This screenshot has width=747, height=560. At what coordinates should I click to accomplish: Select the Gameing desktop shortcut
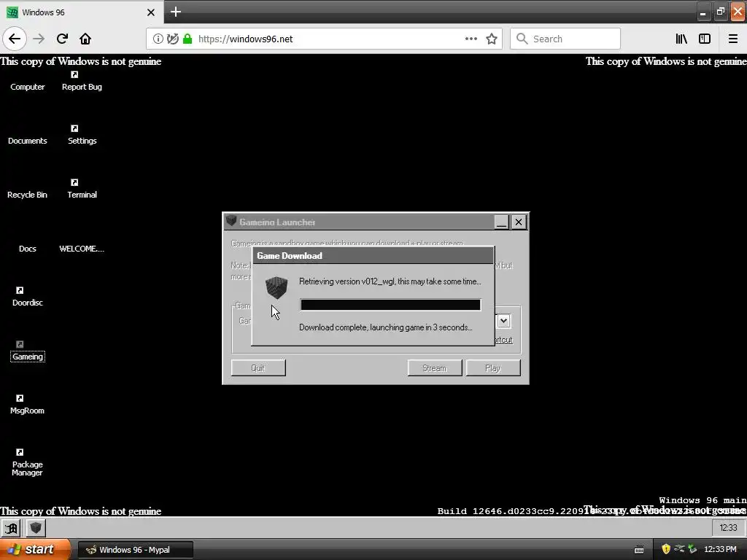27,351
